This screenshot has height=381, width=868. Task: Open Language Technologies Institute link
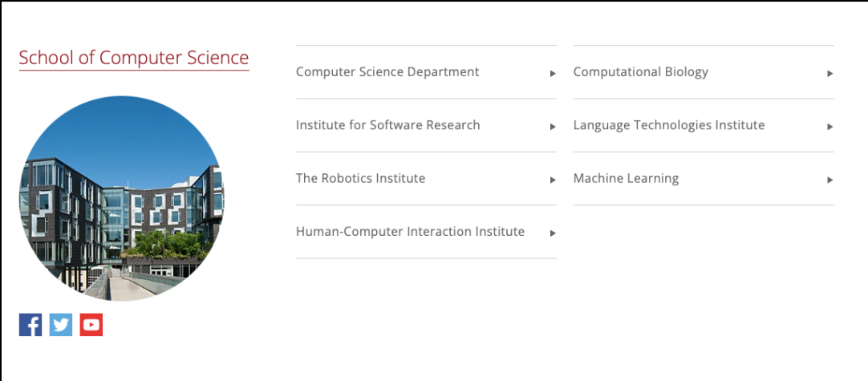(x=668, y=125)
